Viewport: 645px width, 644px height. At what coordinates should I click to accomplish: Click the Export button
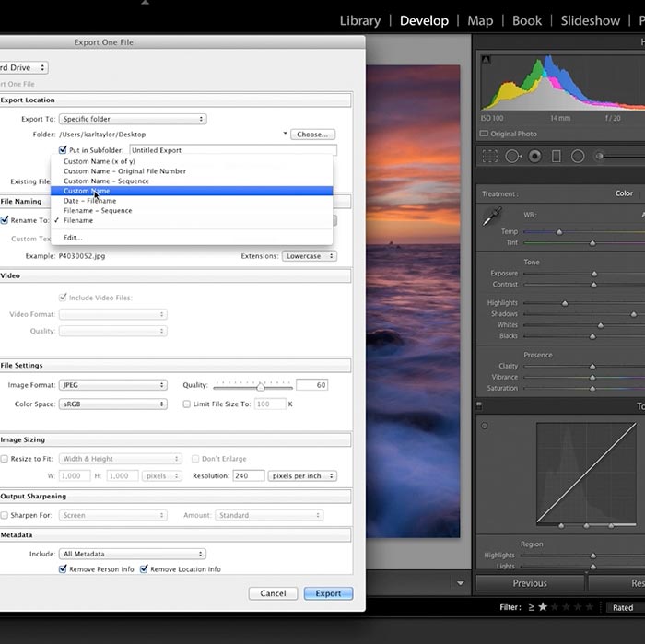click(x=328, y=593)
